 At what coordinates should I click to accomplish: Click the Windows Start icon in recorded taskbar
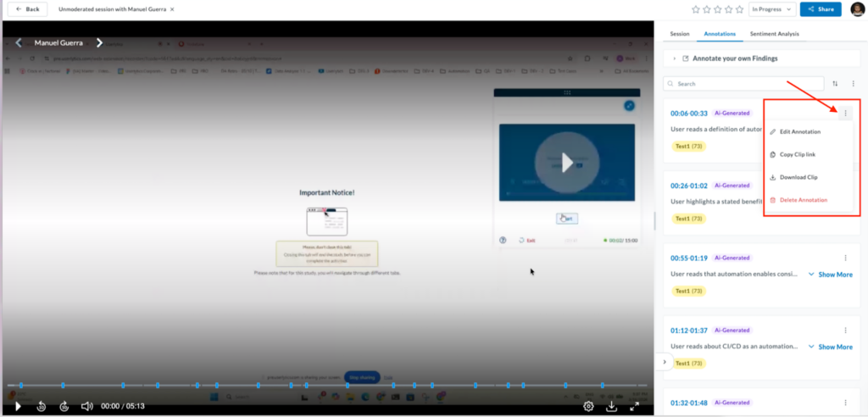(213, 397)
